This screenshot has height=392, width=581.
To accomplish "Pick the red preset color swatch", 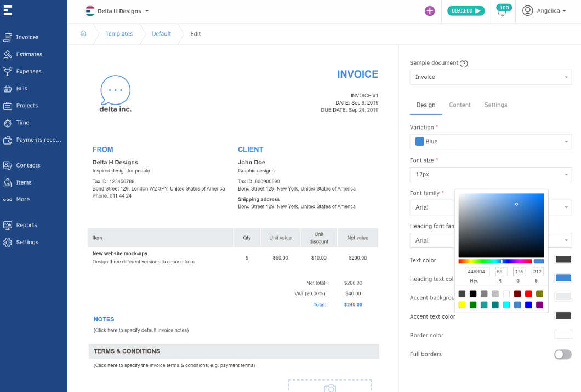I will click(x=528, y=294).
